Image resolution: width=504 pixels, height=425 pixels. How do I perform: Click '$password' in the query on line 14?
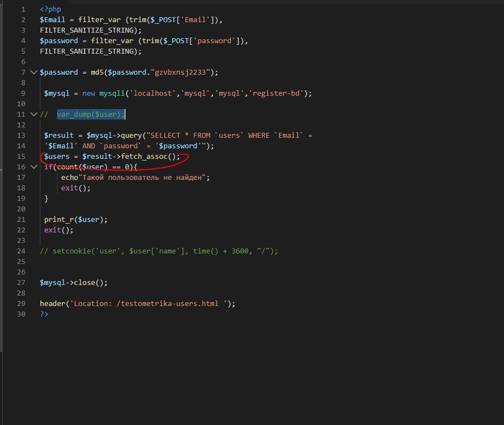(x=178, y=146)
